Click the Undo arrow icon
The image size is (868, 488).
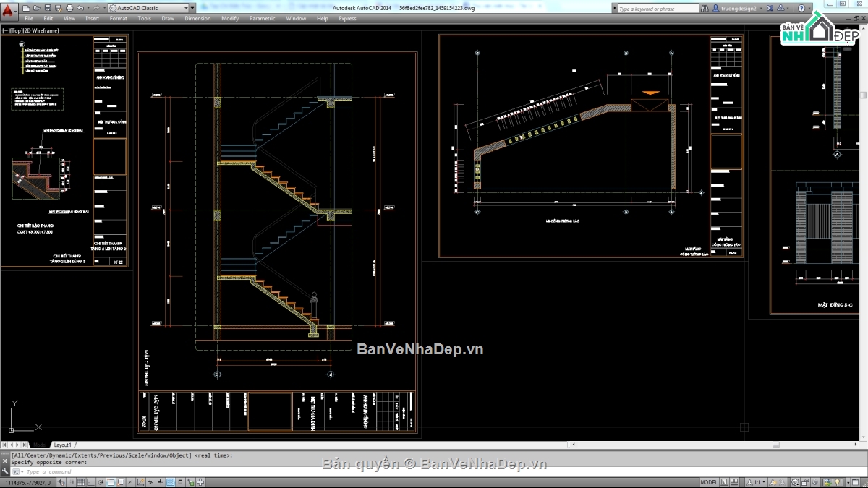(x=80, y=8)
